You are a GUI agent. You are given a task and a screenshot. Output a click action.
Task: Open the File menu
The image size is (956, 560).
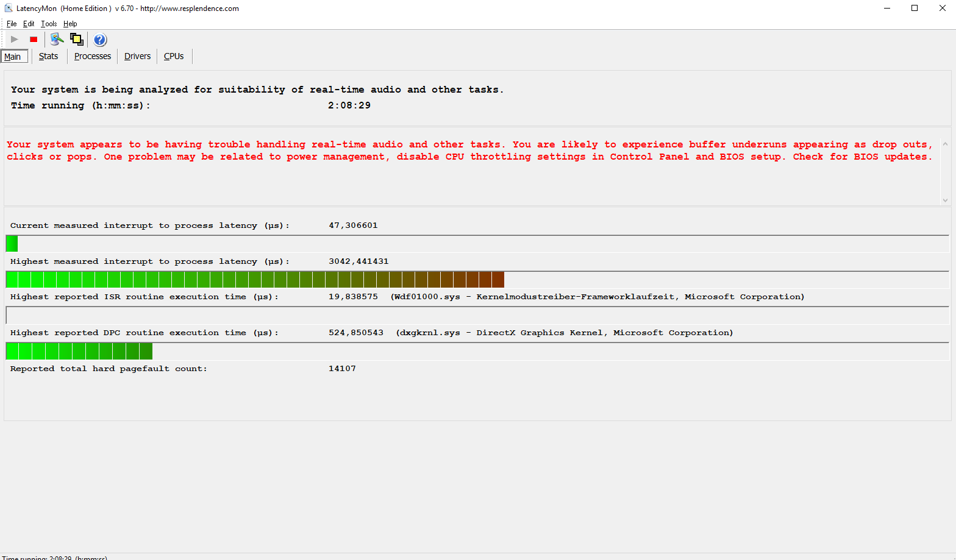click(12, 24)
